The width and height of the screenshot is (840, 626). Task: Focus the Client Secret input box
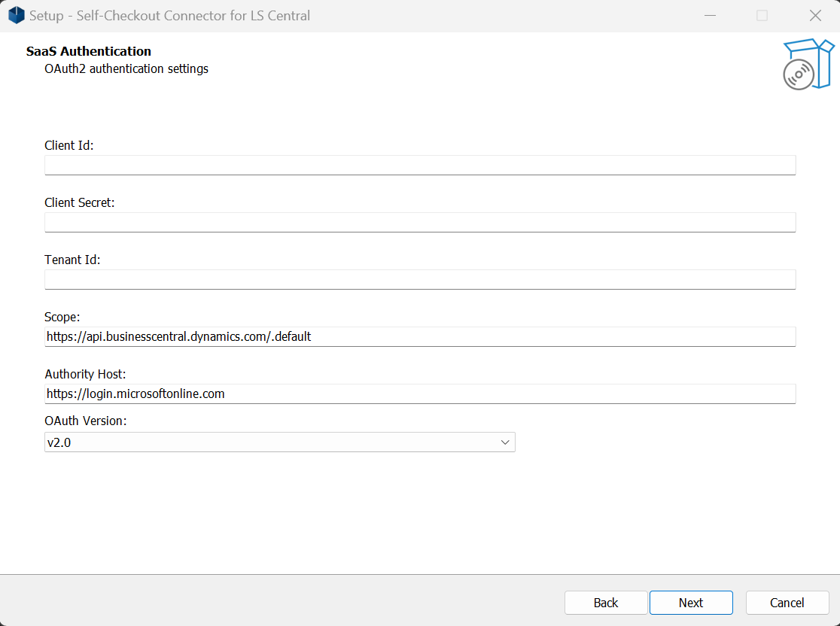420,222
